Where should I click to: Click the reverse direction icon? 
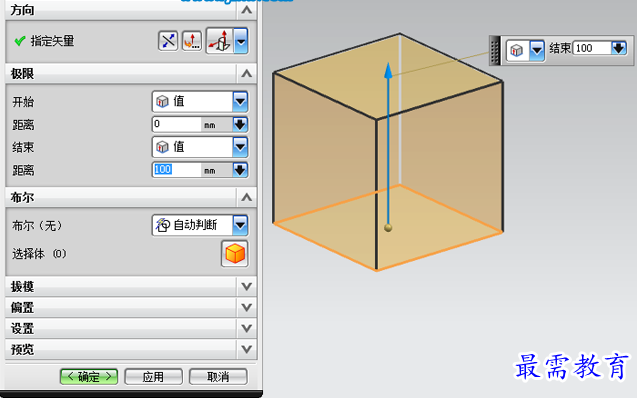[x=168, y=41]
